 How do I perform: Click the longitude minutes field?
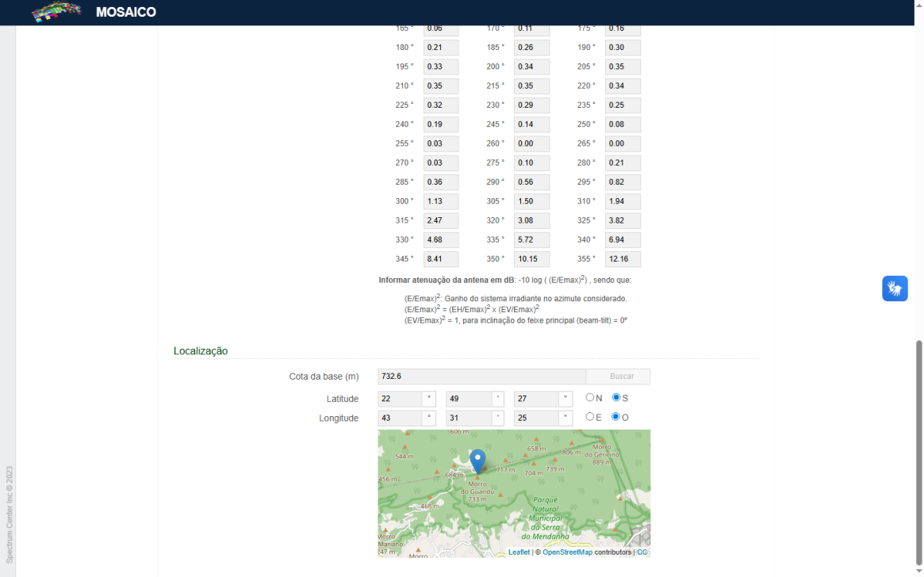[x=468, y=418]
